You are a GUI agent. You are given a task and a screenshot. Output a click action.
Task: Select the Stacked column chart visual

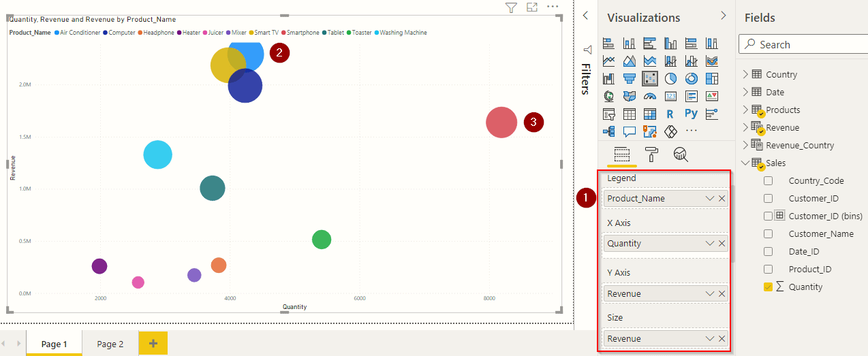[x=630, y=43]
